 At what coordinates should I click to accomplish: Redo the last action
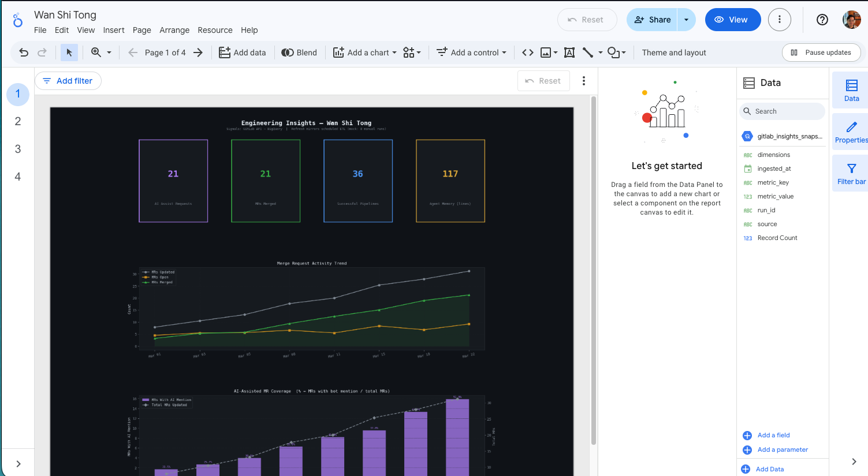click(42, 53)
